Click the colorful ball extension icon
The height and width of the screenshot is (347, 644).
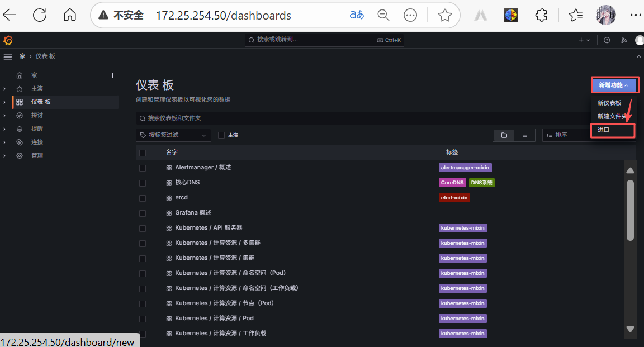pos(511,15)
